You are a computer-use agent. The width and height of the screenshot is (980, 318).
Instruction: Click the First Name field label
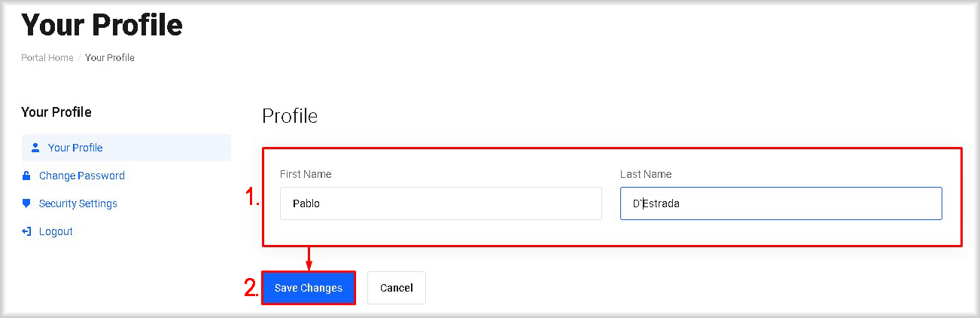[x=306, y=174]
